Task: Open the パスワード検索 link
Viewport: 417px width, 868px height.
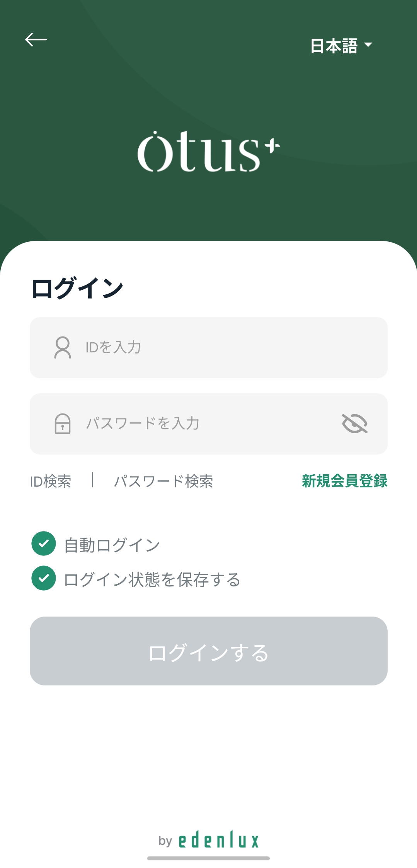Action: pyautogui.click(x=163, y=481)
